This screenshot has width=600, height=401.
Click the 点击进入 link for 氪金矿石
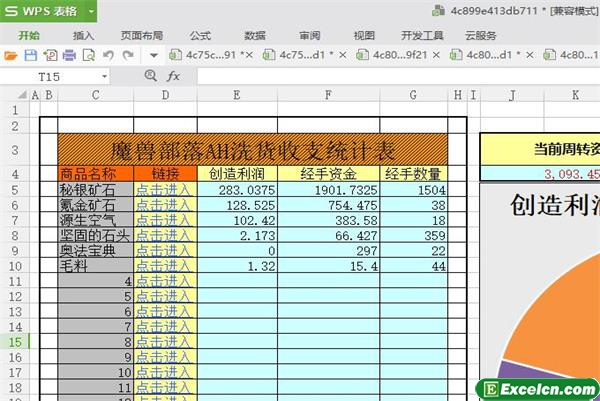pos(163,205)
